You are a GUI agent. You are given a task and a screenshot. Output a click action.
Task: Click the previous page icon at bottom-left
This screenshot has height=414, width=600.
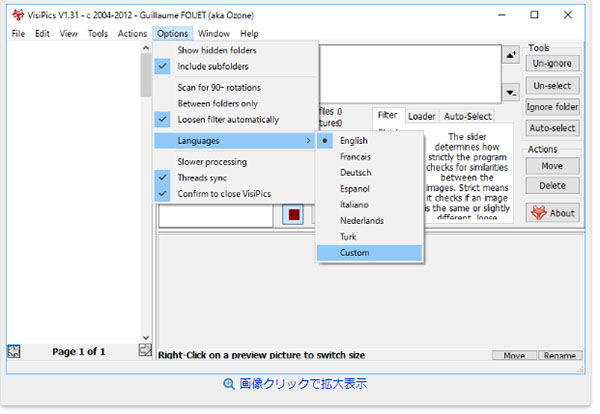coord(14,351)
